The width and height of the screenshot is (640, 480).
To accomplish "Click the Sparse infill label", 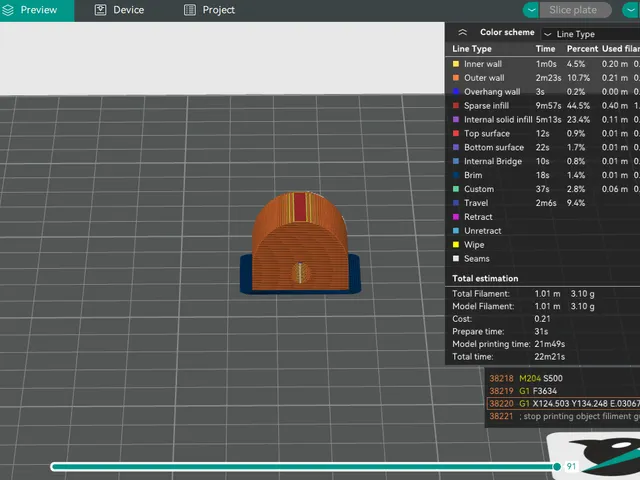I will [487, 105].
